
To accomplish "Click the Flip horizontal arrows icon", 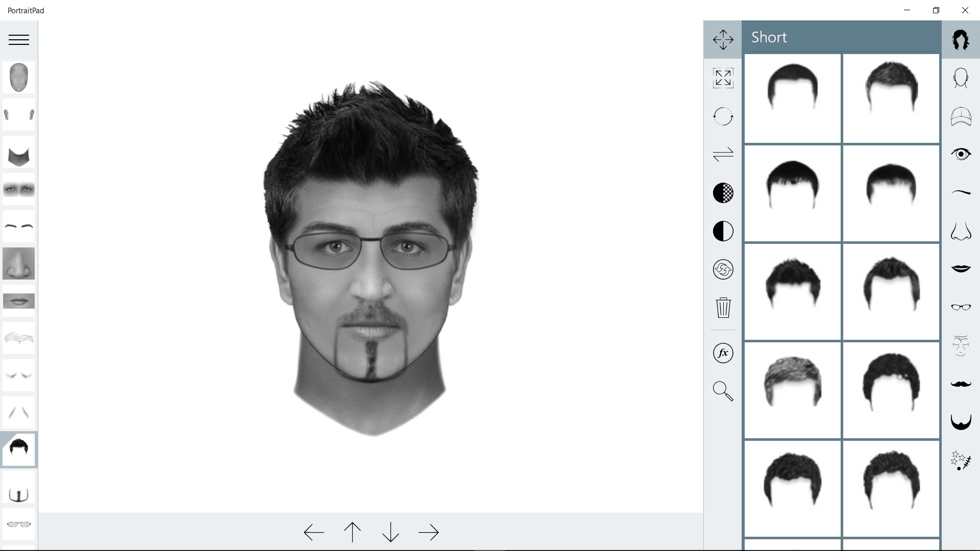I will [x=723, y=154].
